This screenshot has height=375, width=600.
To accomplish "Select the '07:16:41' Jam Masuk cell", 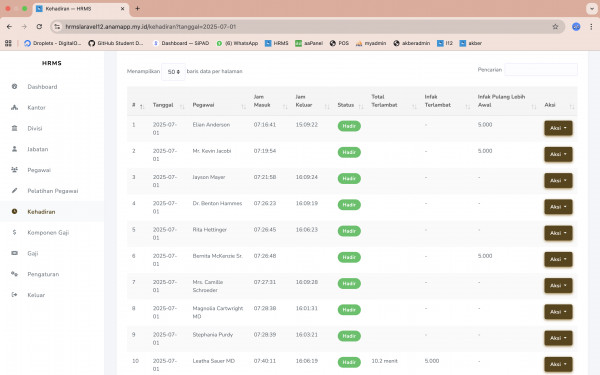I will click(265, 125).
